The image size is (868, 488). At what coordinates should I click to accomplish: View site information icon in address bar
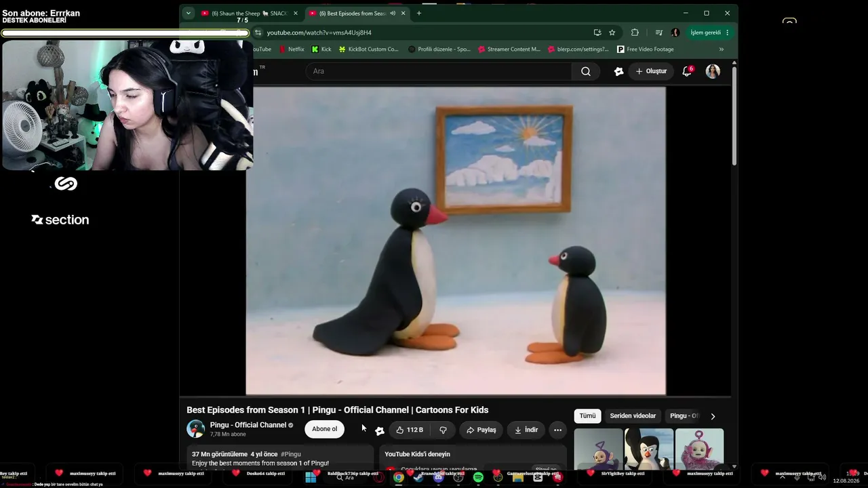pos(258,33)
